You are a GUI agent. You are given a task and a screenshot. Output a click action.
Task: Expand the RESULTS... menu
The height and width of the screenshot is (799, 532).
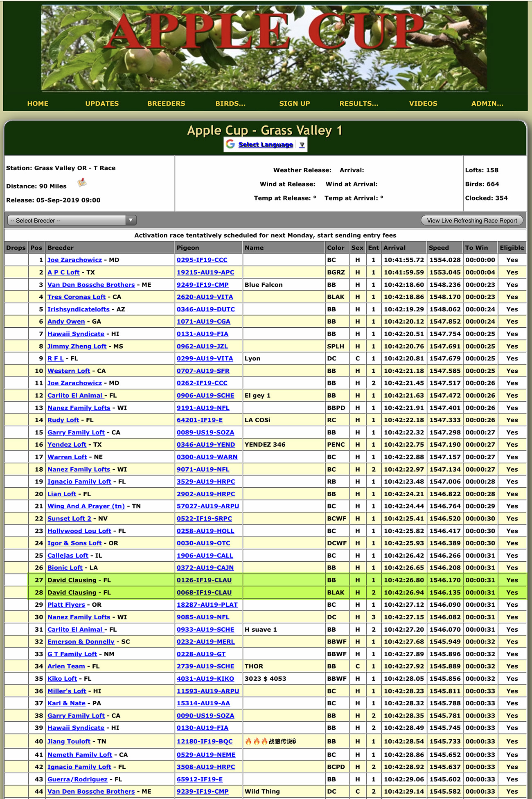pos(359,104)
